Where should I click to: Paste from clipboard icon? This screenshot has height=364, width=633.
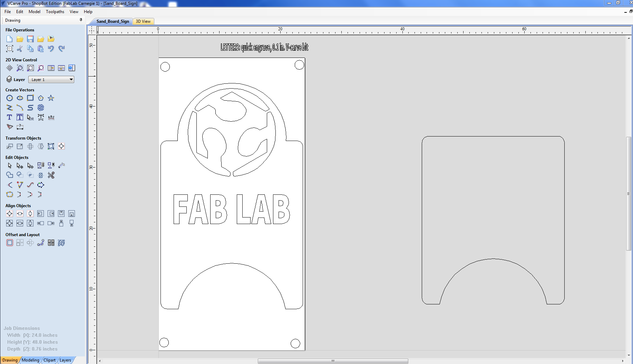pyautogui.click(x=41, y=49)
